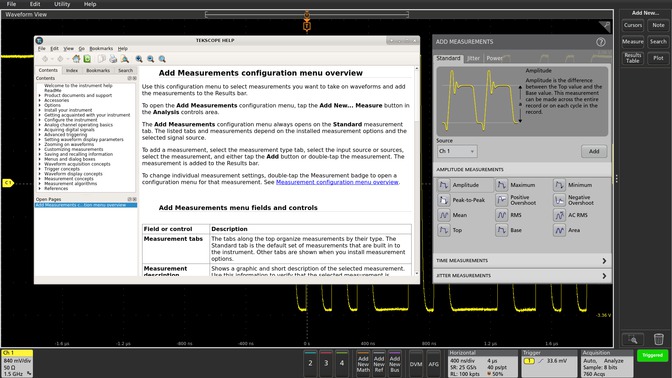Enable channel 3 button
This screenshot has width=672, height=378.
coord(326,363)
